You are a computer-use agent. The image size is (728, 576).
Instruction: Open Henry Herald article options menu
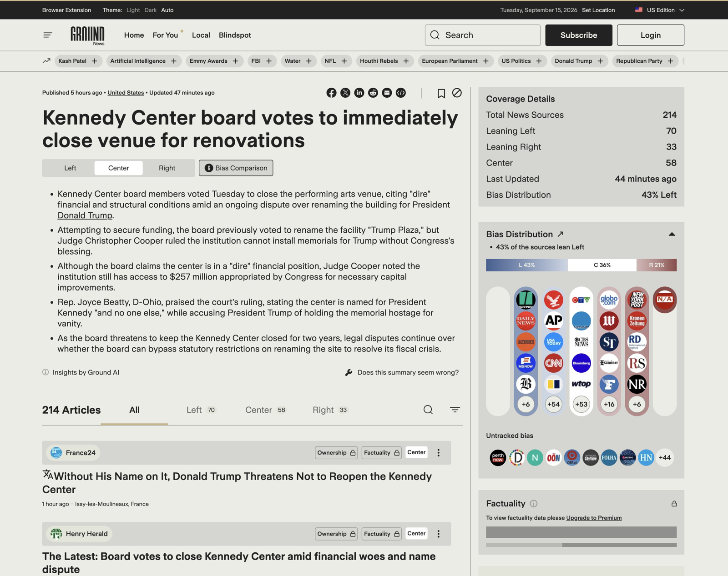(439, 534)
